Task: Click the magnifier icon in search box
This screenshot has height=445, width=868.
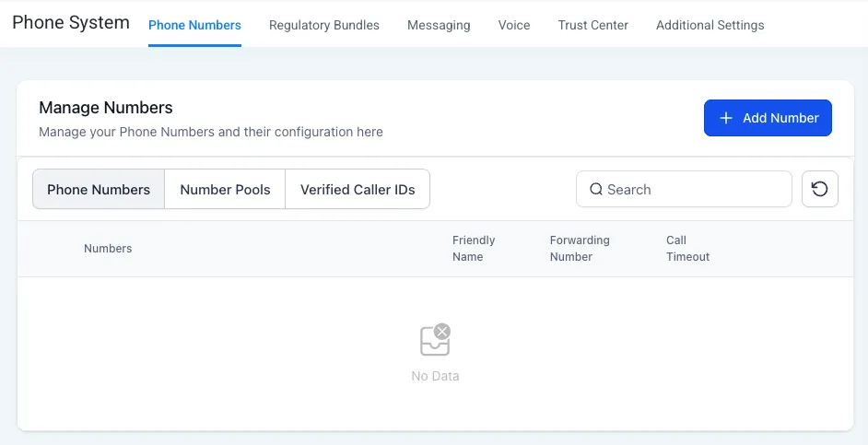Action: 597,190
